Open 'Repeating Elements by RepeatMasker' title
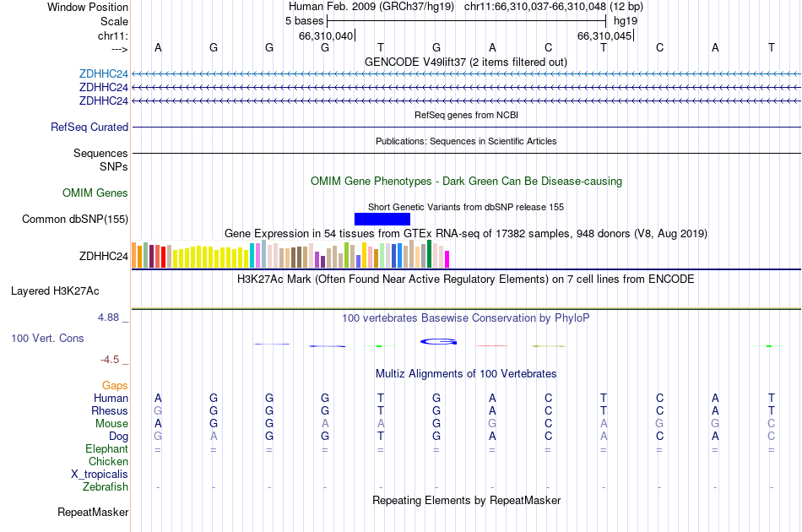The height and width of the screenshot is (532, 802). (x=466, y=500)
